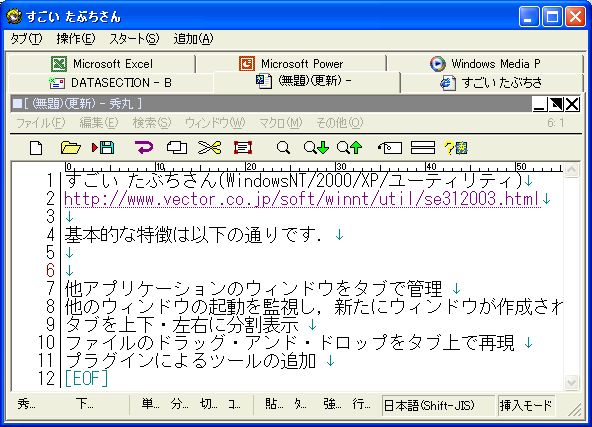Open help with the yellow question mark icon
This screenshot has width=592, height=427.
tap(456, 148)
